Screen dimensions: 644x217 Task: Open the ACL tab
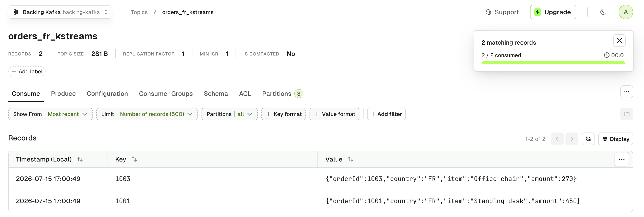point(245,94)
